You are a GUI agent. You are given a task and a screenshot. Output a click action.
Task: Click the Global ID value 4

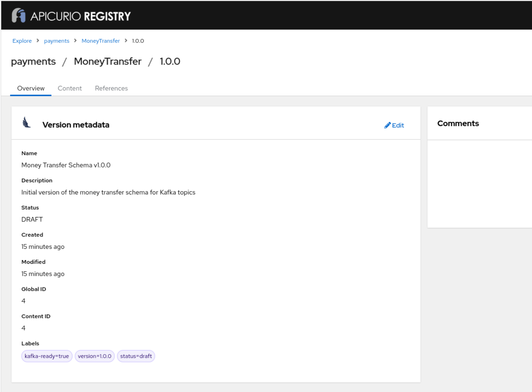(x=24, y=301)
